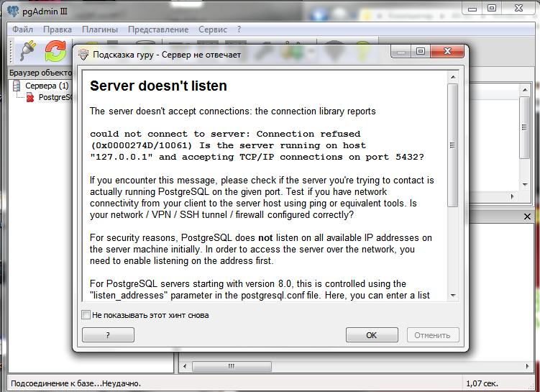Screen dimensions: 540x392
Task: Open the Плагины menu
Action: (x=100, y=29)
